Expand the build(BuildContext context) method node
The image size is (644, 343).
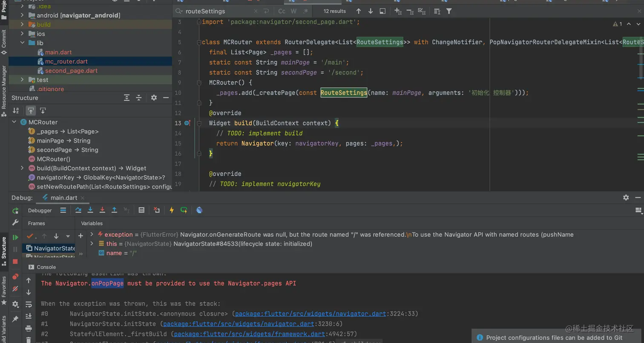(22, 168)
